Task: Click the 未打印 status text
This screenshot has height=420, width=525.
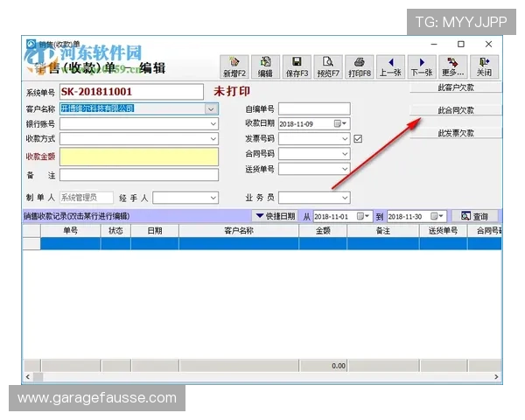Action: pos(232,91)
